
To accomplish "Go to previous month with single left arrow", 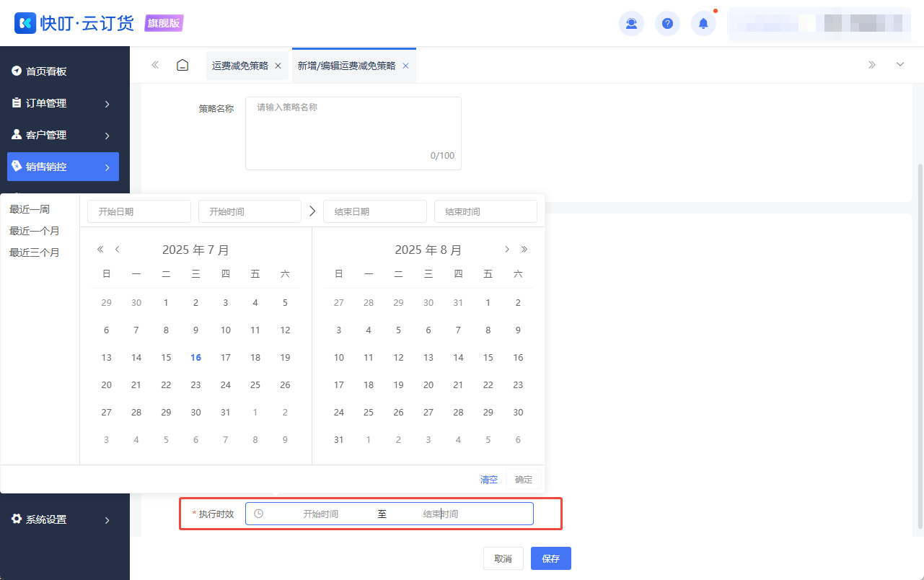I will pyautogui.click(x=118, y=250).
